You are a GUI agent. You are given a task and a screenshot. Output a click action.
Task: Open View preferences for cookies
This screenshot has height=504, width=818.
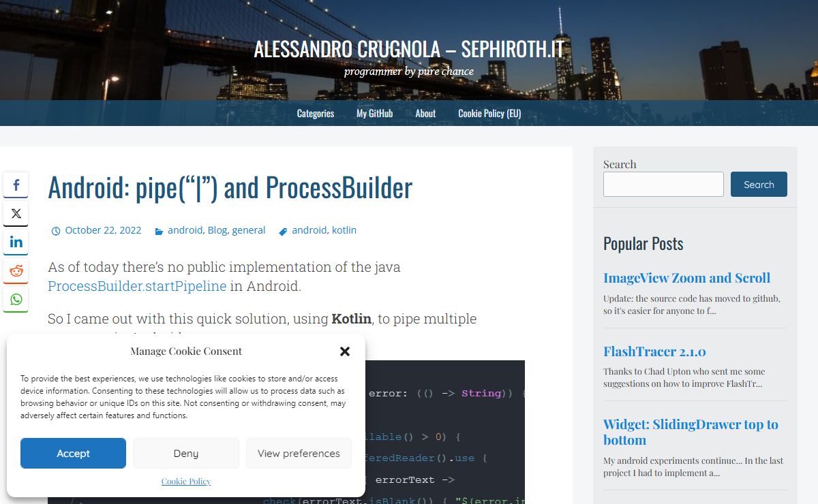pos(299,454)
